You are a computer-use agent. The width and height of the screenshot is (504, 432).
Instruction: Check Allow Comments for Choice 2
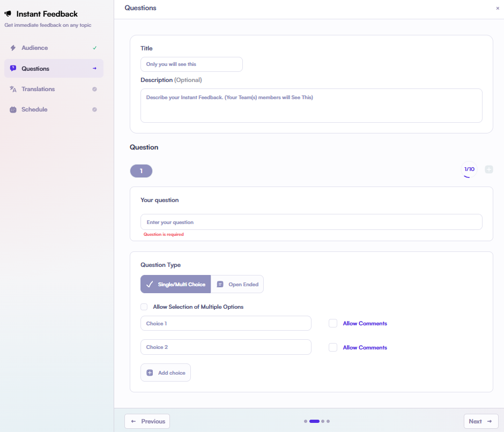[x=333, y=347]
